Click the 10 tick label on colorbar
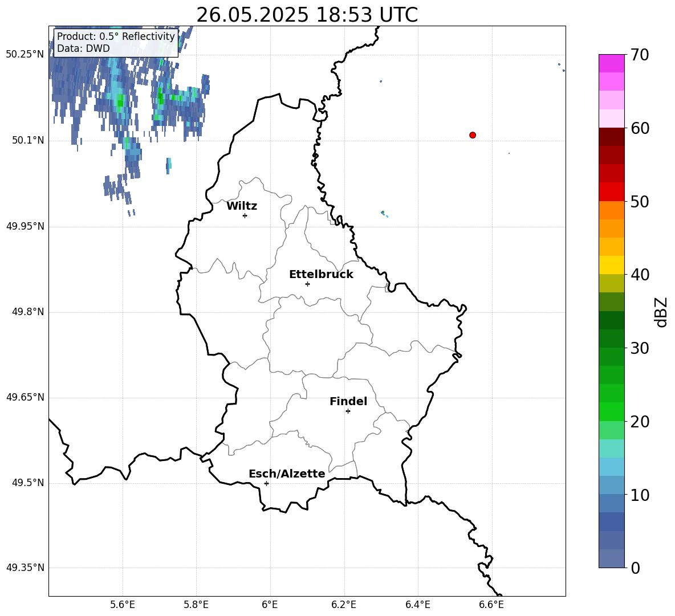675x616 pixels. point(640,495)
